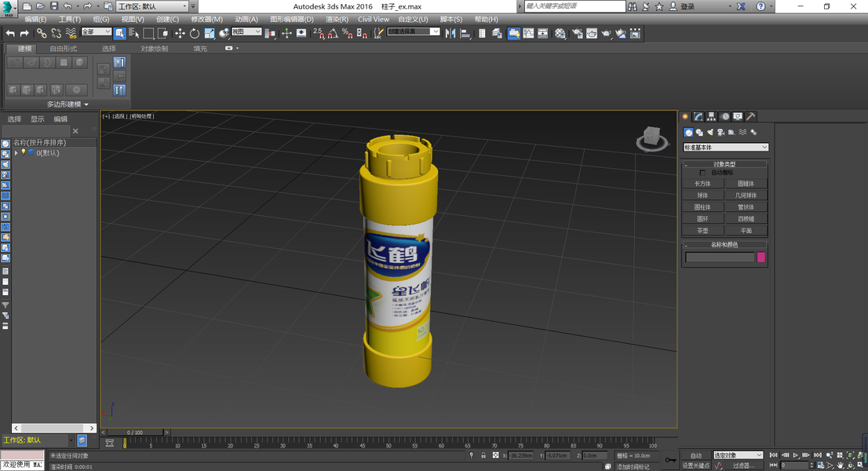Select the Lights category icon
This screenshot has height=471, width=868.
(x=710, y=133)
